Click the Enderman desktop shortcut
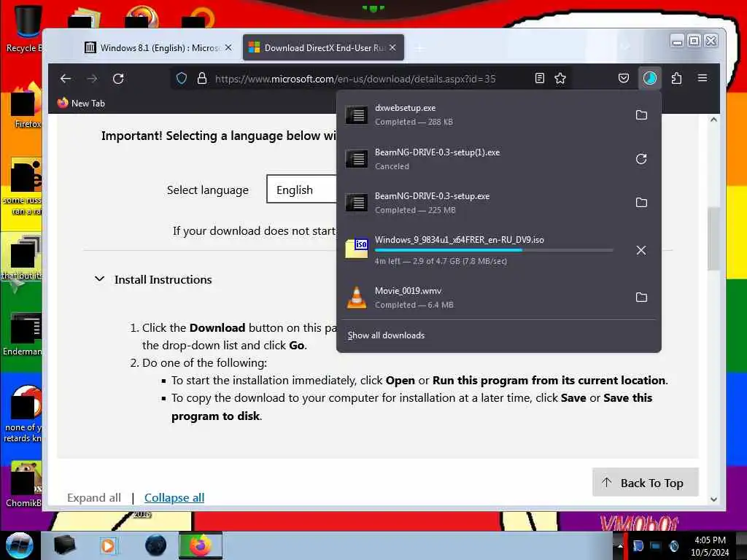Image resolution: width=747 pixels, height=560 pixels. (x=23, y=334)
